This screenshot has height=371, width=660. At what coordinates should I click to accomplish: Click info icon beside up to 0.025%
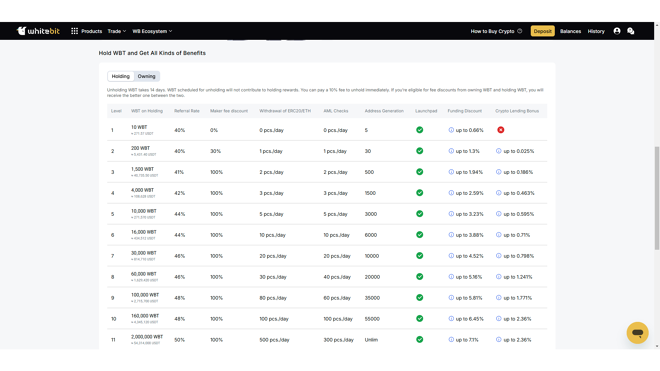point(498,151)
